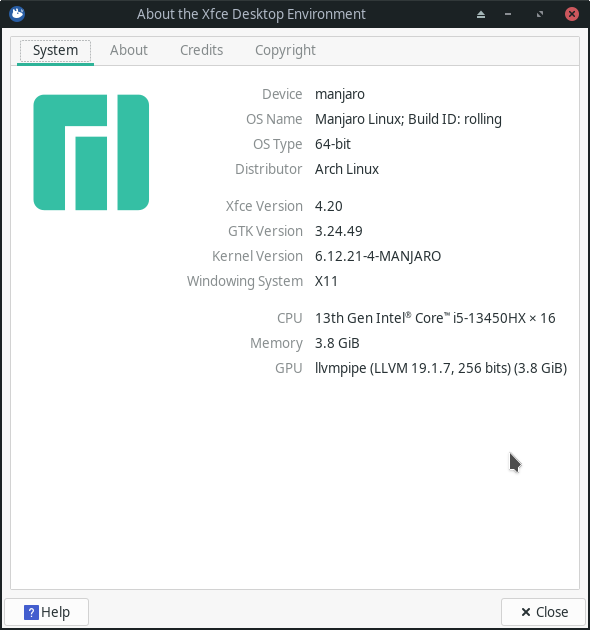Close the window with the red X button

click(x=572, y=14)
